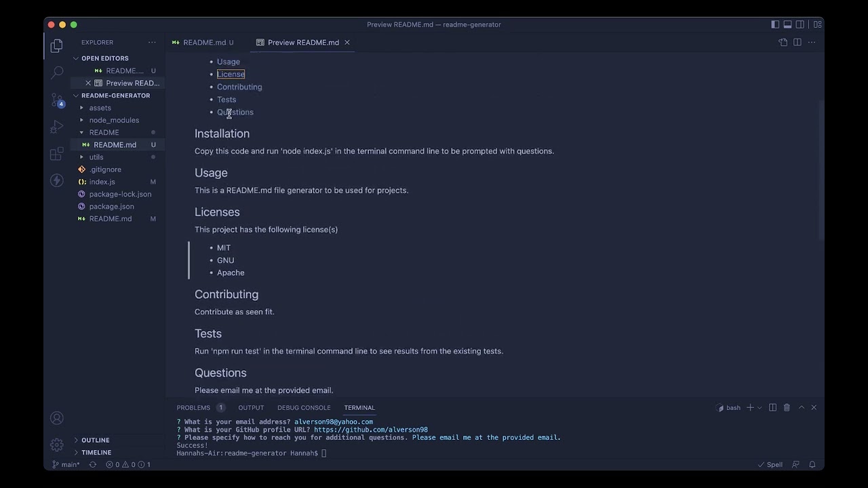The width and height of the screenshot is (868, 488).
Task: Click the Spell checker status item
Action: point(770,464)
